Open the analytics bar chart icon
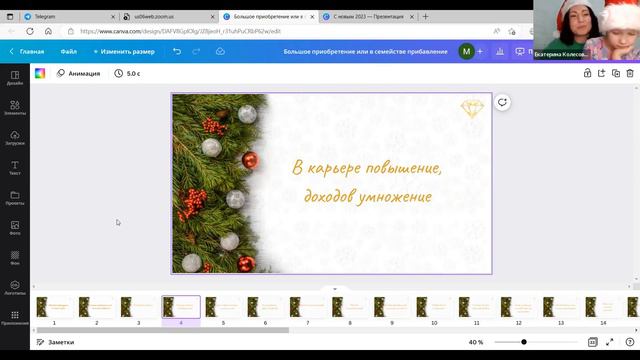The height and width of the screenshot is (360, 640). [500, 51]
